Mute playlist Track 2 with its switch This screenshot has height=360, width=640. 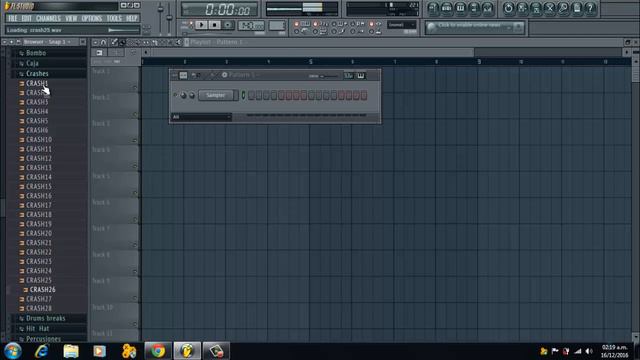coord(135,114)
